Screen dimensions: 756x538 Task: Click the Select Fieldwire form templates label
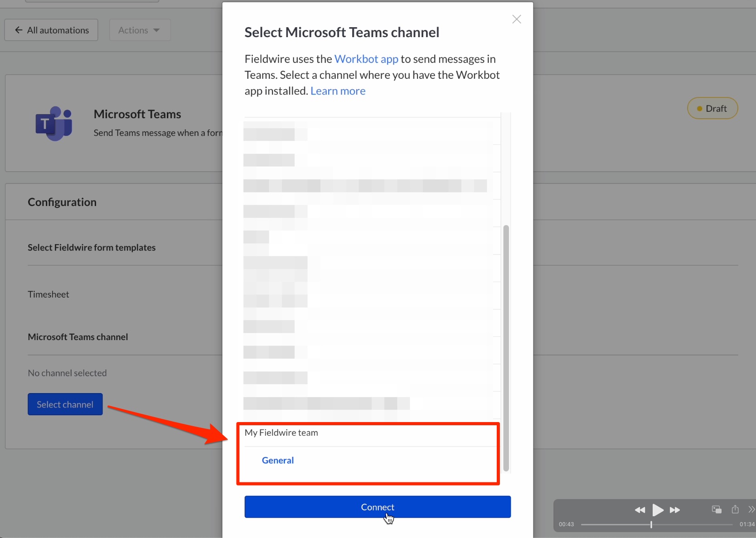[x=92, y=248]
